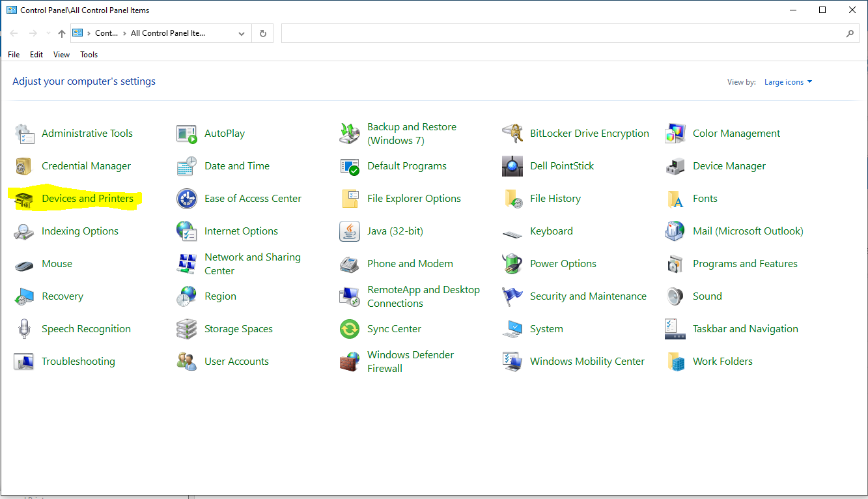Viewport: 868px width, 499px height.
Task: Open the Sound control panel
Action: coord(707,296)
